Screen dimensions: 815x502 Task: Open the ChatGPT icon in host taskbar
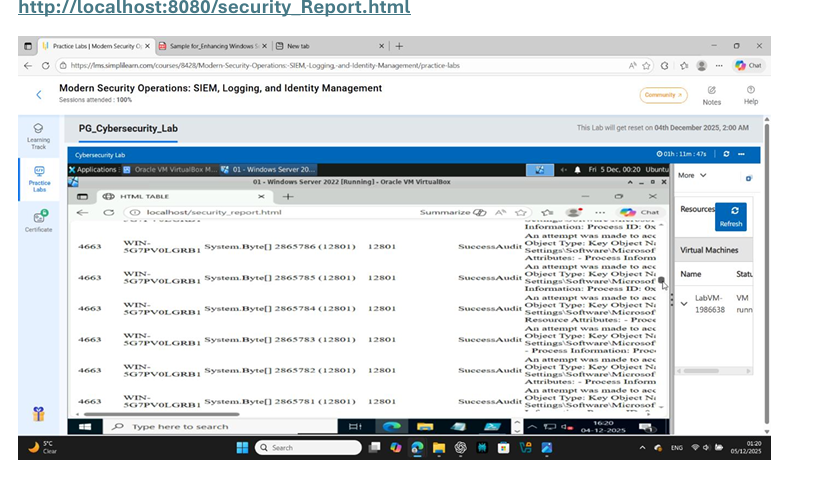(461, 447)
